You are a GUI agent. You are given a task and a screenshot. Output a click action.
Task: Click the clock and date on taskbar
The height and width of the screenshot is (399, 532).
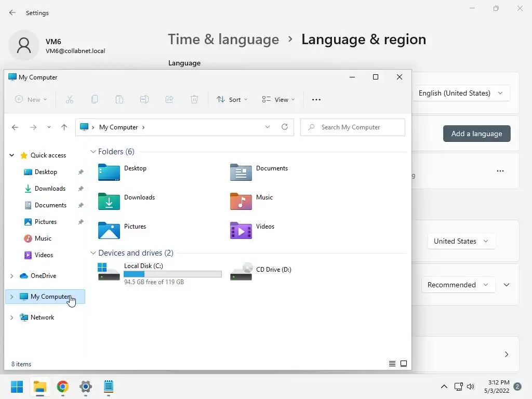point(498,387)
